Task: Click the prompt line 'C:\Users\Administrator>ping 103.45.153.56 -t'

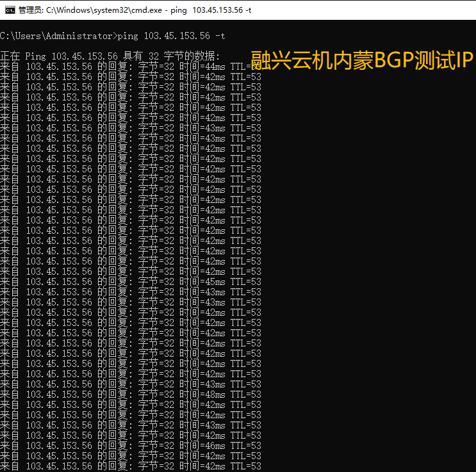Action: pos(112,36)
